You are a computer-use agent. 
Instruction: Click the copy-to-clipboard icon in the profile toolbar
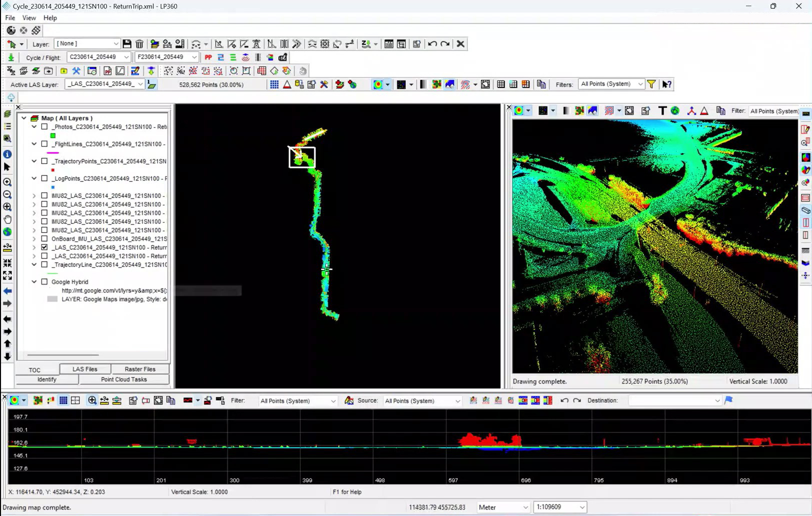point(171,400)
